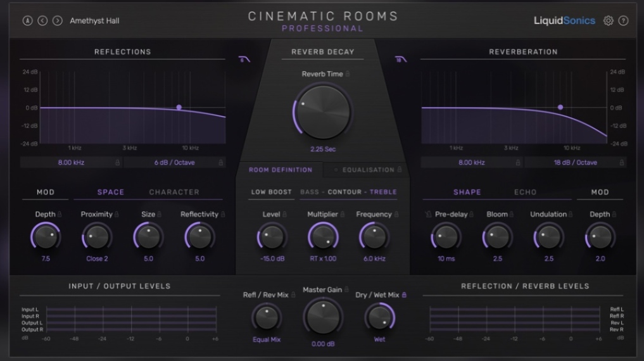Toggle the Reverb Time lock icon
Screen dimensions: 644x361
[x=348, y=73]
